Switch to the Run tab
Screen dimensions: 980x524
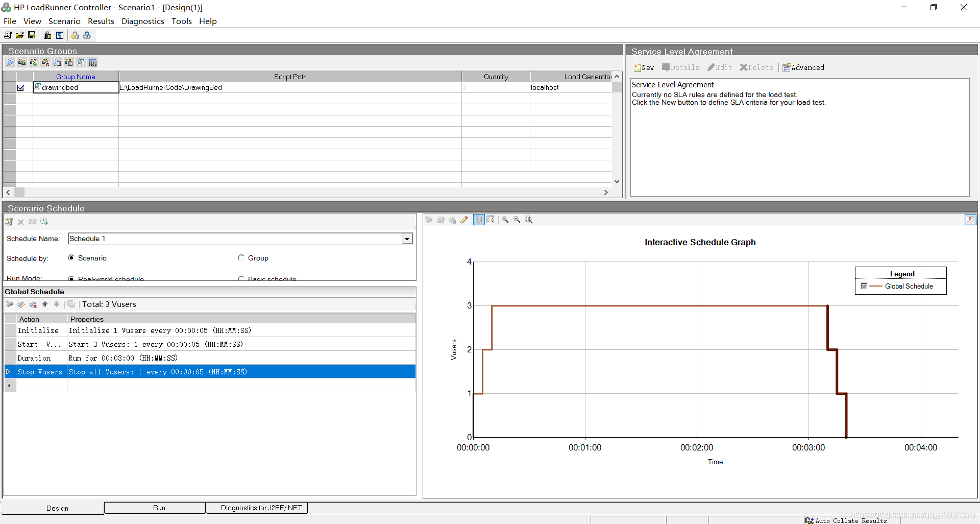click(159, 508)
